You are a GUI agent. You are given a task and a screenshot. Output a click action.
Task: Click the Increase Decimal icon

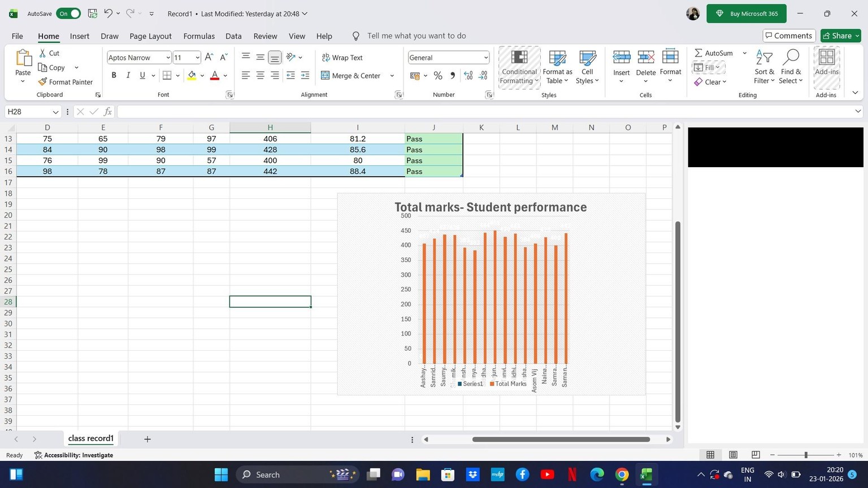click(468, 76)
